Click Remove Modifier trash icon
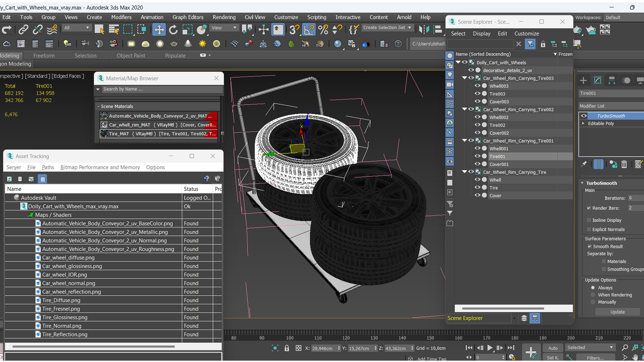This screenshot has width=644, height=362. (x=624, y=164)
